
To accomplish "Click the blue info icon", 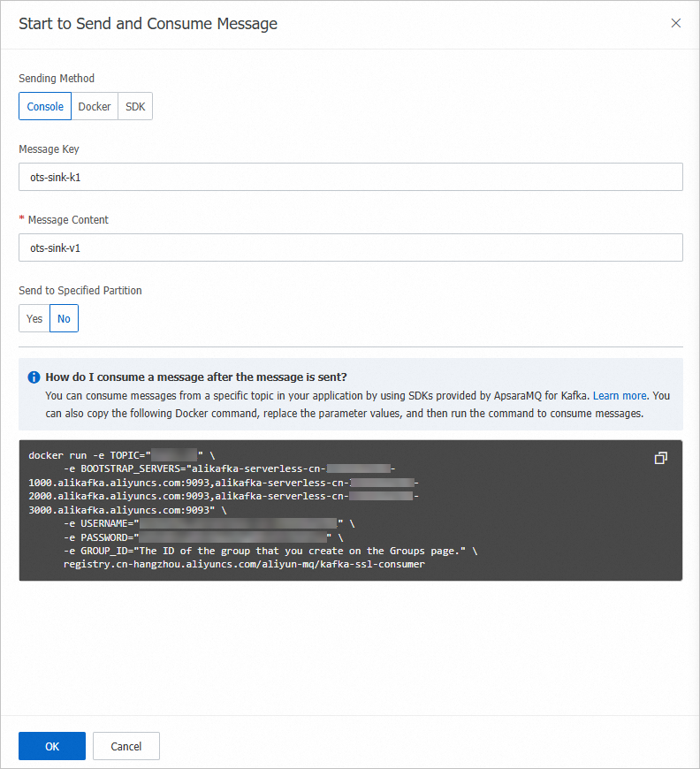I will click(34, 376).
